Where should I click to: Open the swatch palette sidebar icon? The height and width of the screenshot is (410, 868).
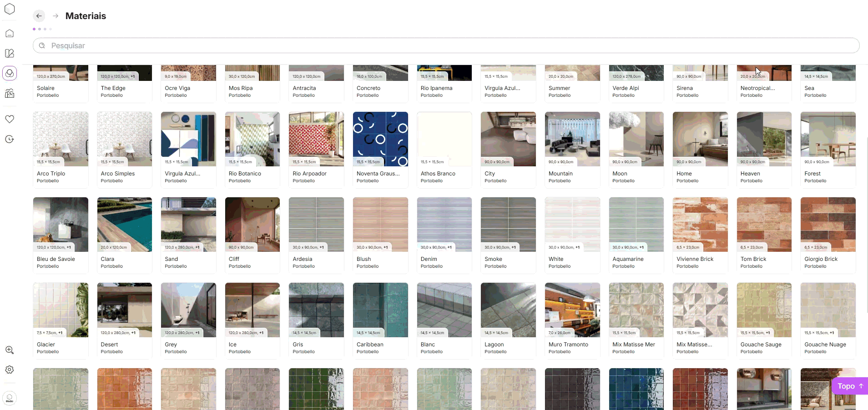pos(10,54)
